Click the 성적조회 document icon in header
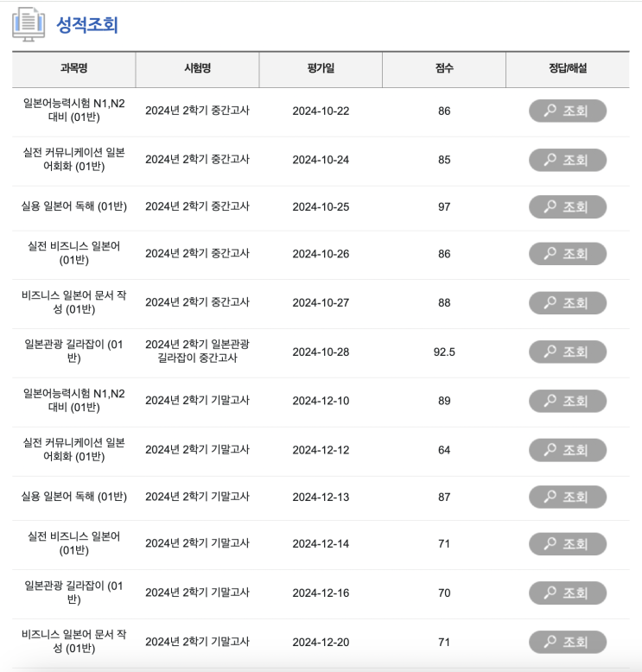The image size is (642, 672). coord(29,25)
